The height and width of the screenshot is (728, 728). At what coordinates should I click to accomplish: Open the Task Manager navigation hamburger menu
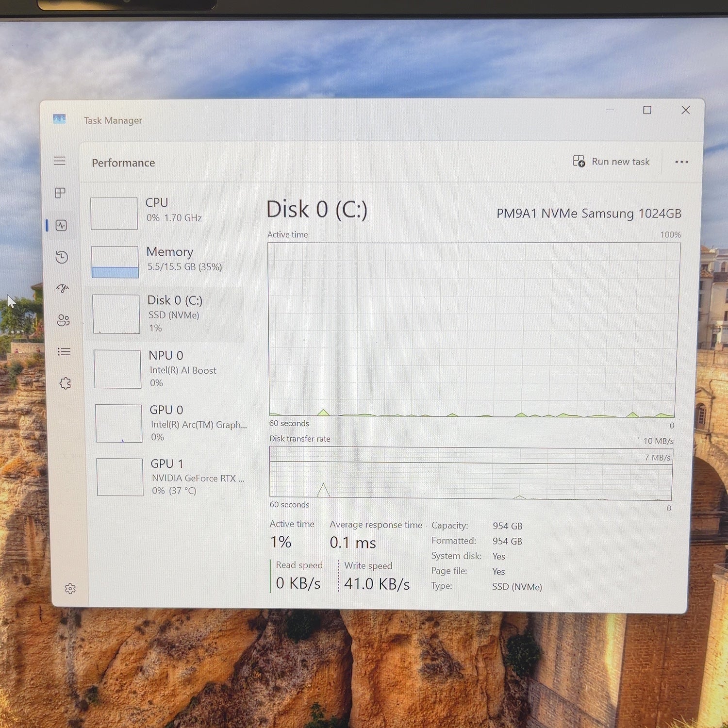[x=60, y=161]
